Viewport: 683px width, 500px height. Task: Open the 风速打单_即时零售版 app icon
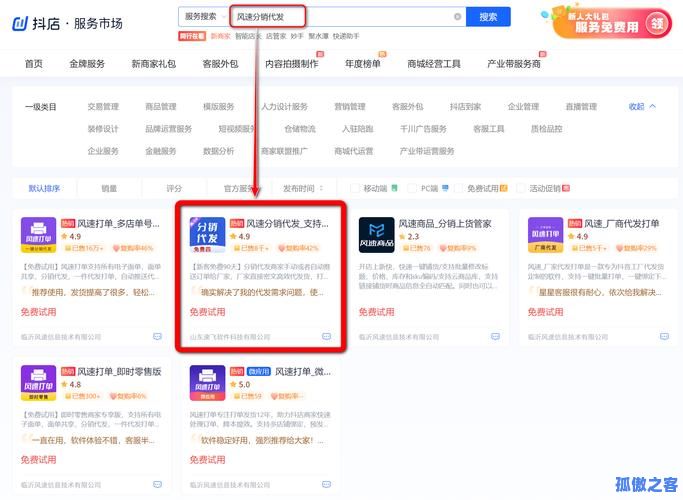pos(38,383)
